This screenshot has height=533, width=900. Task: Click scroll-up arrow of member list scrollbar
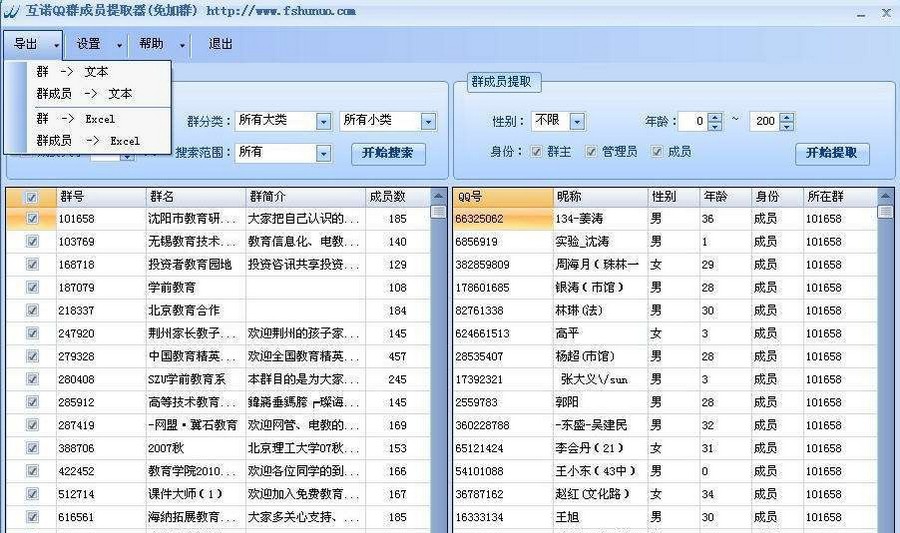(886, 196)
